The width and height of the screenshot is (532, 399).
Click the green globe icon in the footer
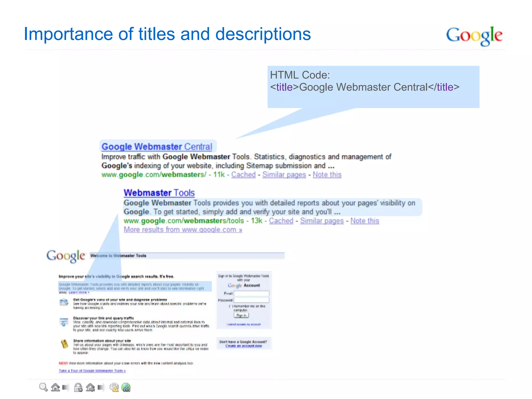[126, 387]
